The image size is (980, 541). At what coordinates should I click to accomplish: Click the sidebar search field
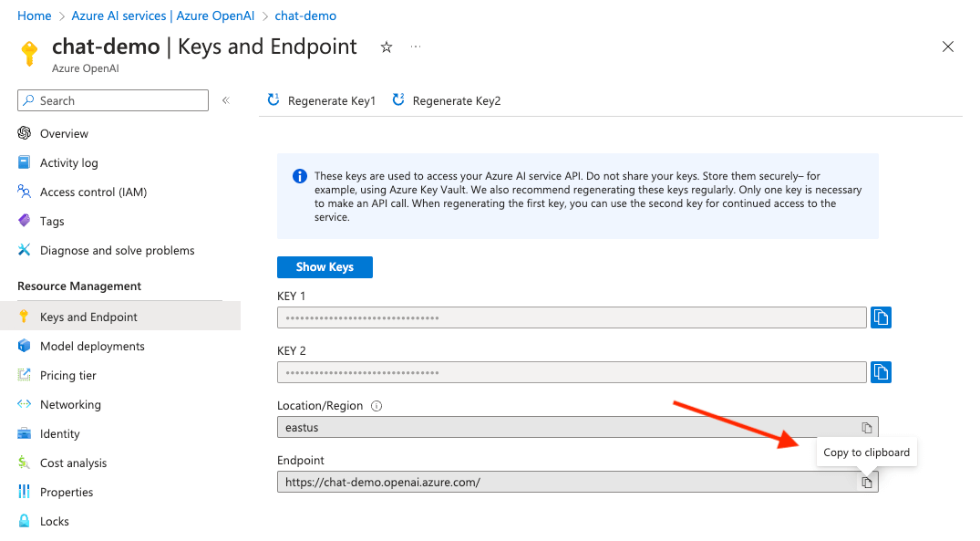click(x=112, y=100)
